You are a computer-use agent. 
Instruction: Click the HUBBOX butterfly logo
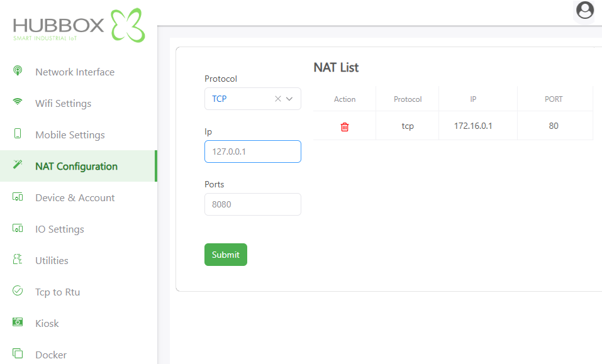point(128,26)
